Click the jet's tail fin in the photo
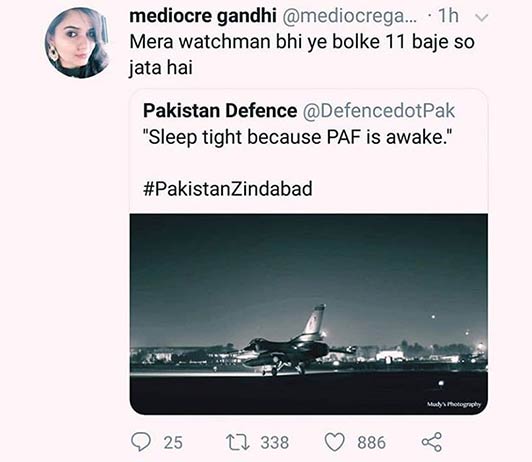 (315, 319)
